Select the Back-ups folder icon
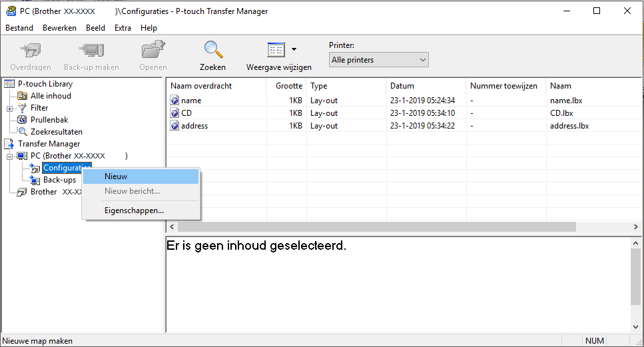The height and width of the screenshot is (347, 644). click(x=35, y=180)
